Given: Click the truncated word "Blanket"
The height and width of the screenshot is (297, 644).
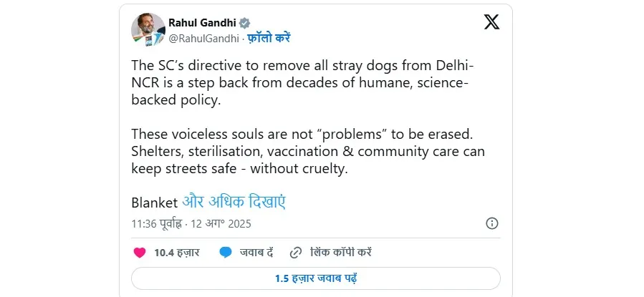Looking at the screenshot, I should 154,202.
